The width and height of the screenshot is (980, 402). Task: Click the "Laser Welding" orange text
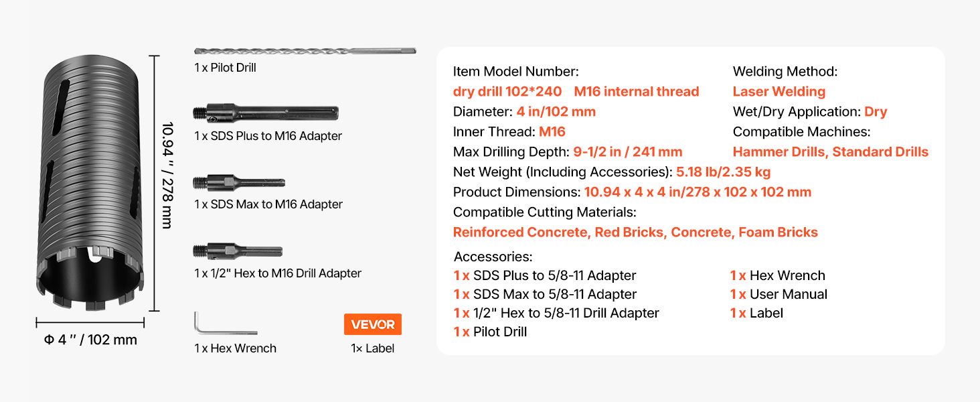779,92
